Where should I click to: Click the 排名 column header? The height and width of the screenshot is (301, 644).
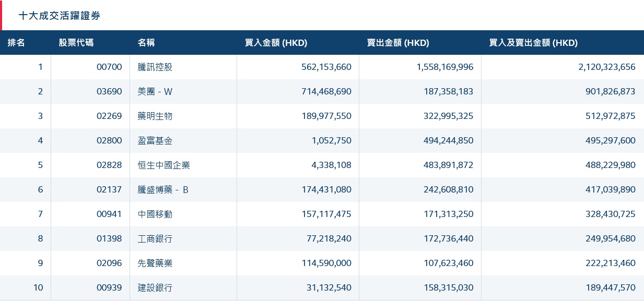(x=16, y=43)
